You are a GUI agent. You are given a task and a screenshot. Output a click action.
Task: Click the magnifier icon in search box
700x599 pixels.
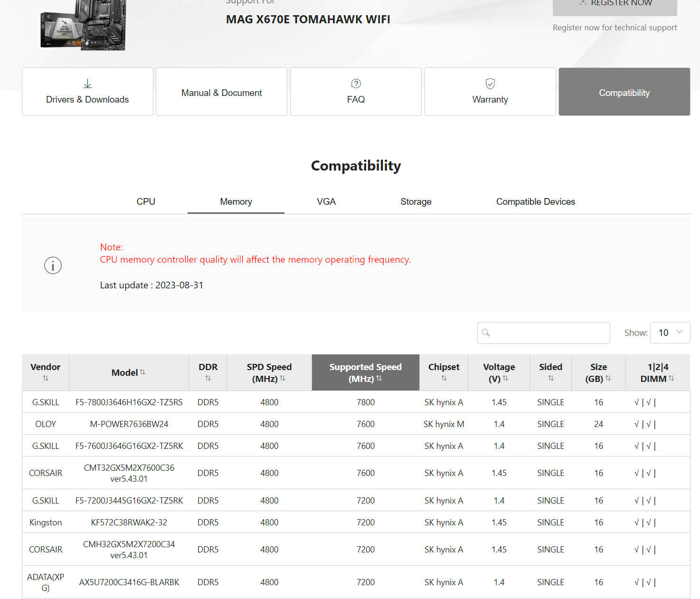point(486,333)
